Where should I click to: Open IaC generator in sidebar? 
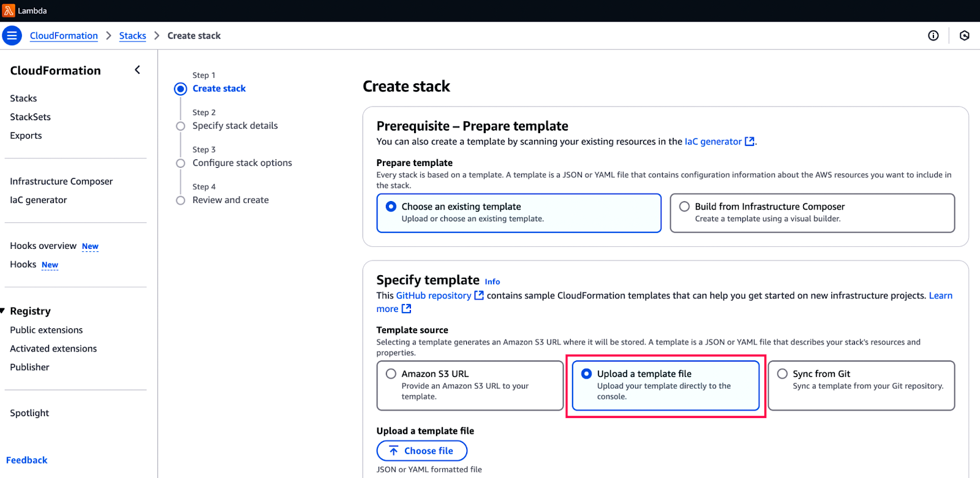39,200
